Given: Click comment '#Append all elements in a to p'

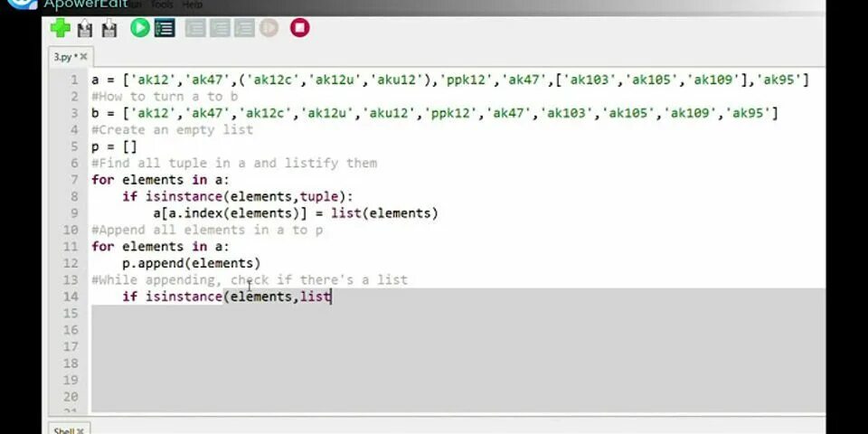Looking at the screenshot, I should click(207, 230).
